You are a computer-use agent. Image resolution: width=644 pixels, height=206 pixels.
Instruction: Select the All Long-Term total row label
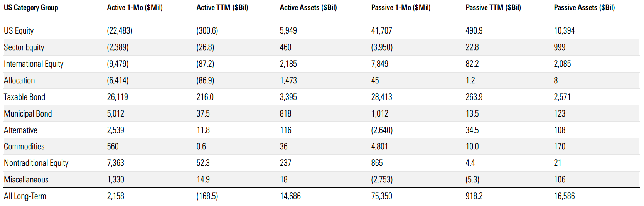[25, 196]
